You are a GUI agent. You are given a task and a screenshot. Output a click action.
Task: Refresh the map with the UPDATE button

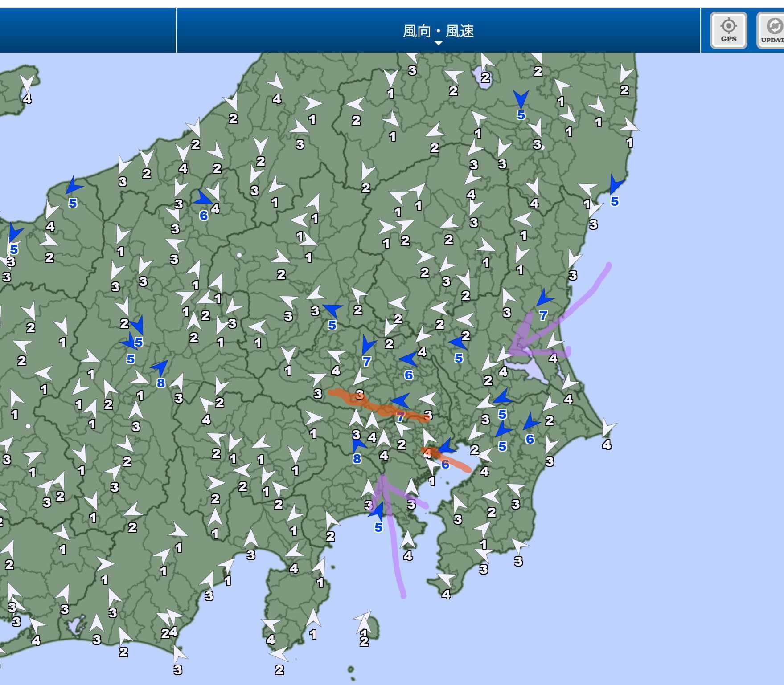click(771, 30)
